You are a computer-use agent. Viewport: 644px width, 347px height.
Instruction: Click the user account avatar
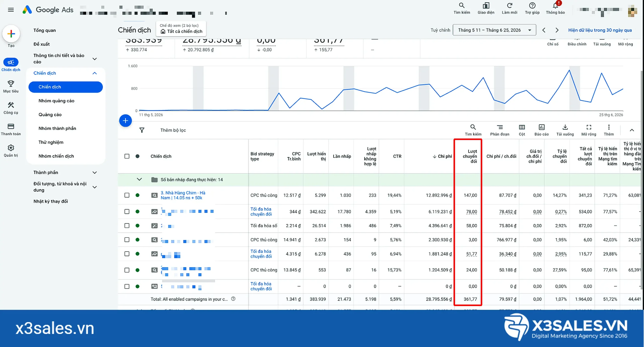click(632, 12)
